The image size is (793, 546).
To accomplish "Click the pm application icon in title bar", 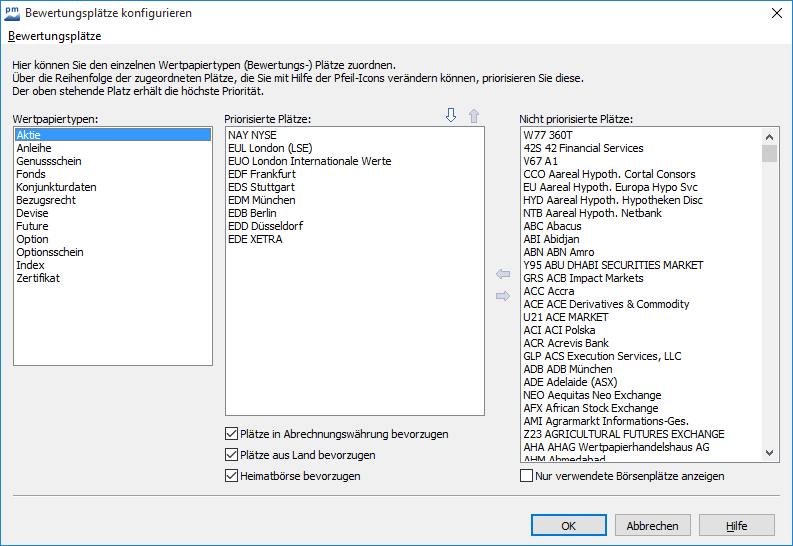I will point(12,13).
